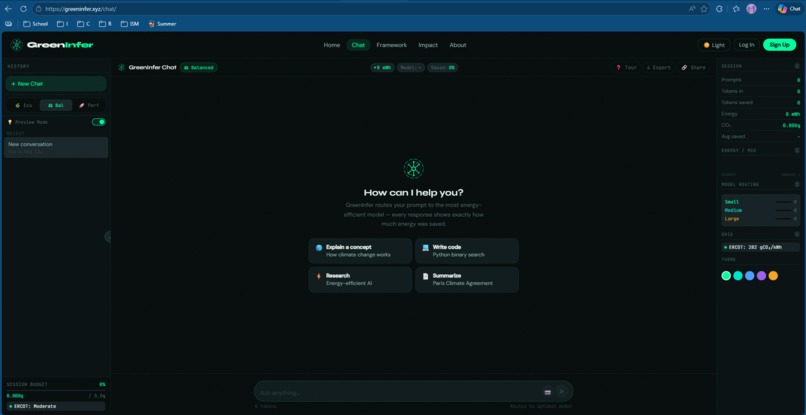This screenshot has width=806, height=415.
Task: Open the New conversation history item
Action: coord(56,148)
